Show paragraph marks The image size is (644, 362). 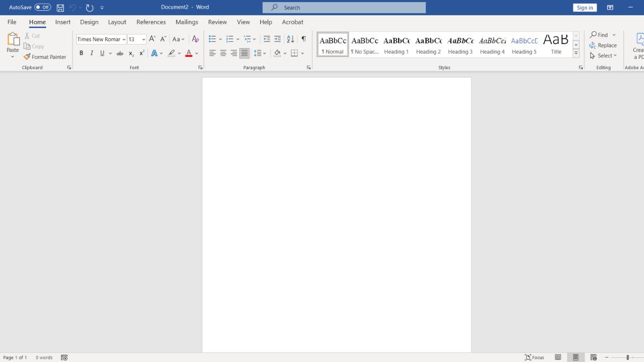304,39
